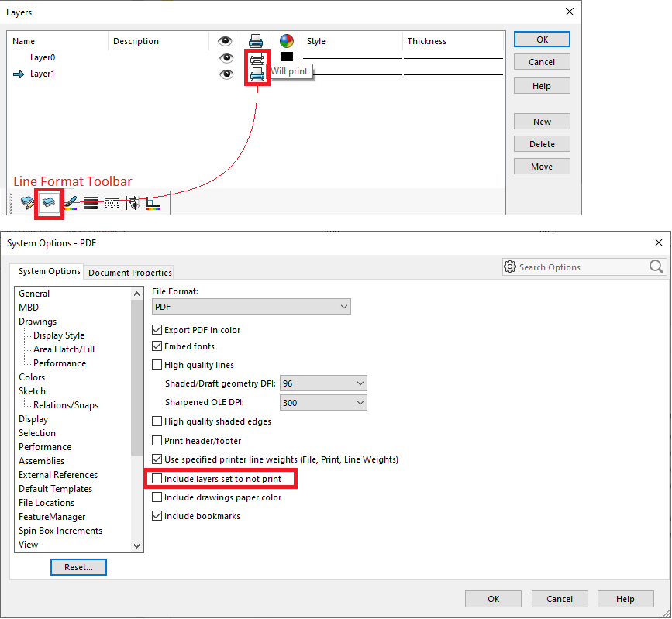Click Layer0 black color swatch
Screen dimensions: 672x619
pyautogui.click(x=287, y=57)
